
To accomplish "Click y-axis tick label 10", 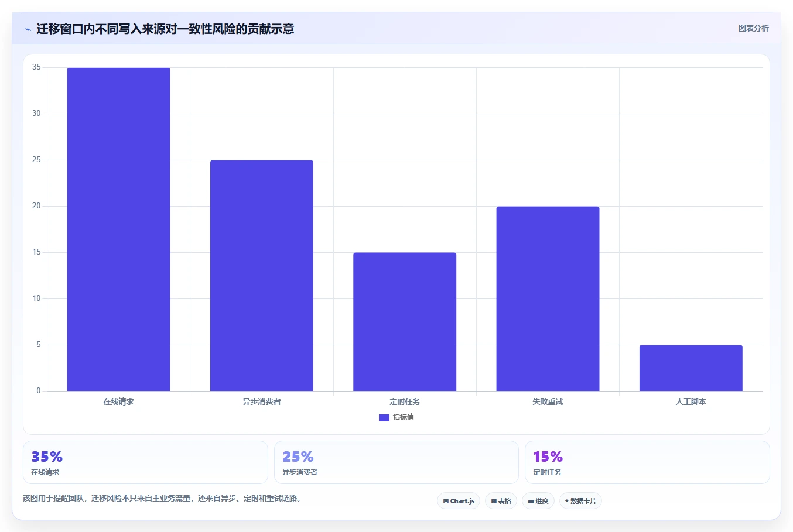I will pos(37,298).
